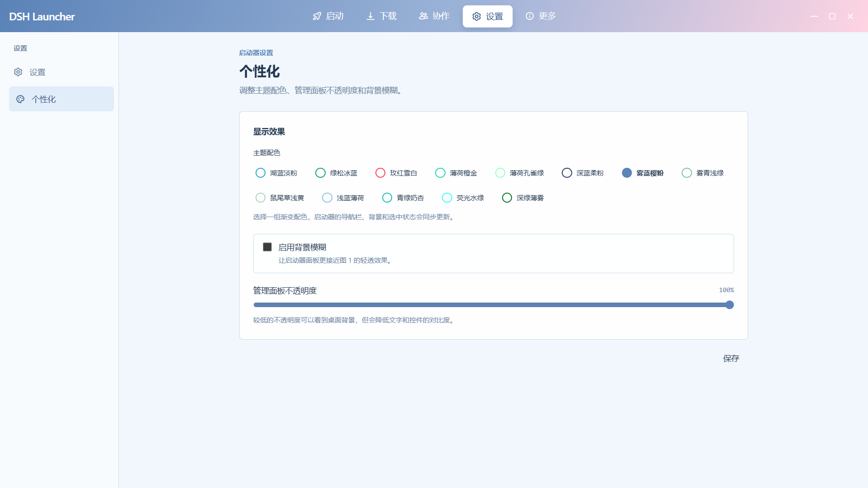Click the DSH Launcher title

42,17
